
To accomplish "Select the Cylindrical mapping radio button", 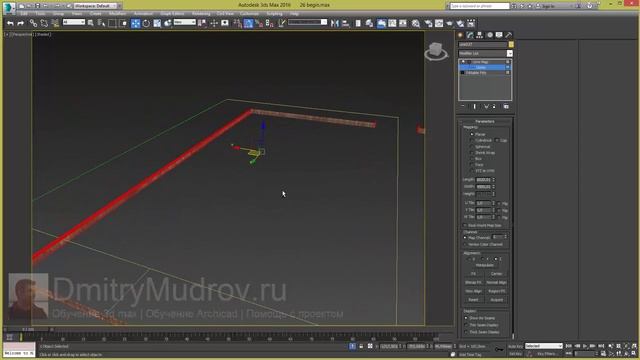I will tap(472, 140).
